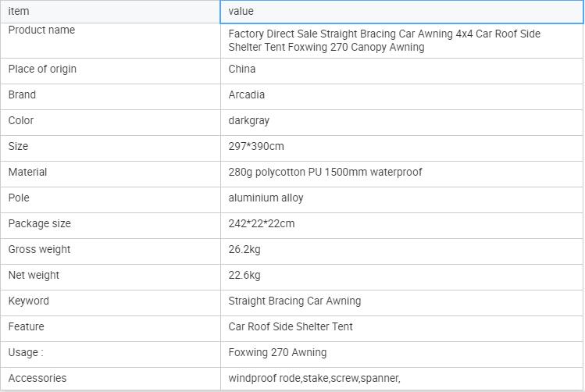Select the 'Straight Bracing Car Awning' keyword value
The width and height of the screenshot is (585, 392).
294,301
